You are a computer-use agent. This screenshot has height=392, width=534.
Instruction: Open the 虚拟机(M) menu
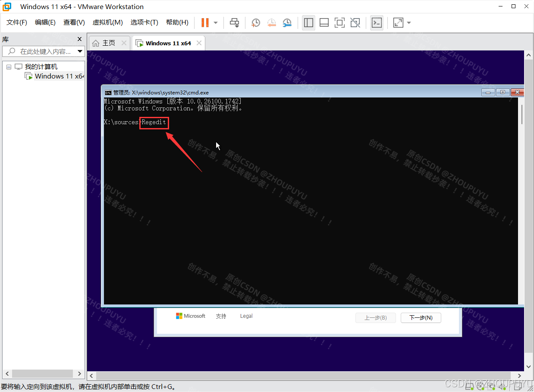tap(108, 22)
